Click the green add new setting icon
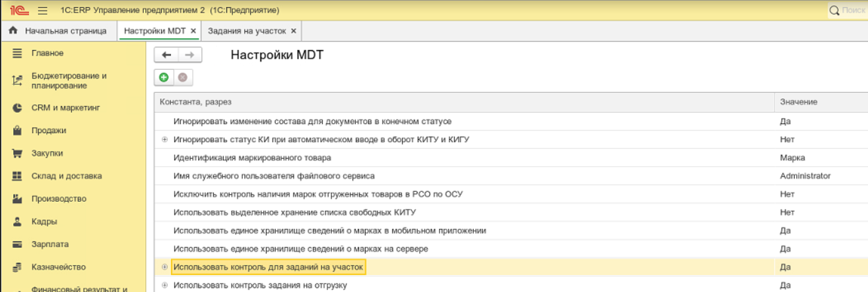Image resolution: width=868 pixels, height=292 pixels. tap(164, 78)
